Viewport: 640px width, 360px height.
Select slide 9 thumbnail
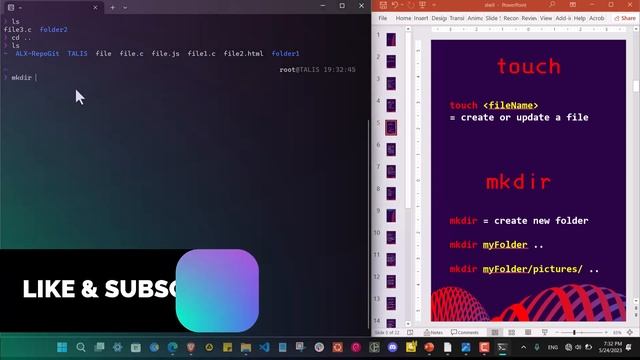pos(391,216)
